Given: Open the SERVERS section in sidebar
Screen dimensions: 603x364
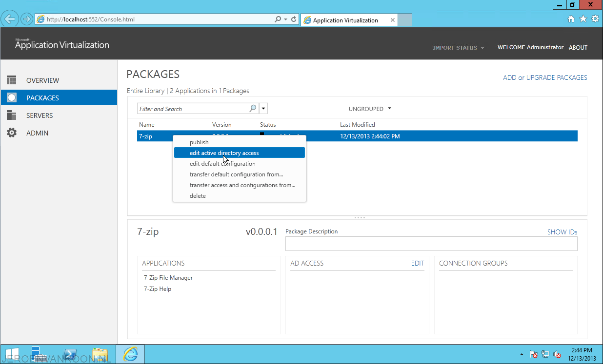Looking at the screenshot, I should 59,115.
